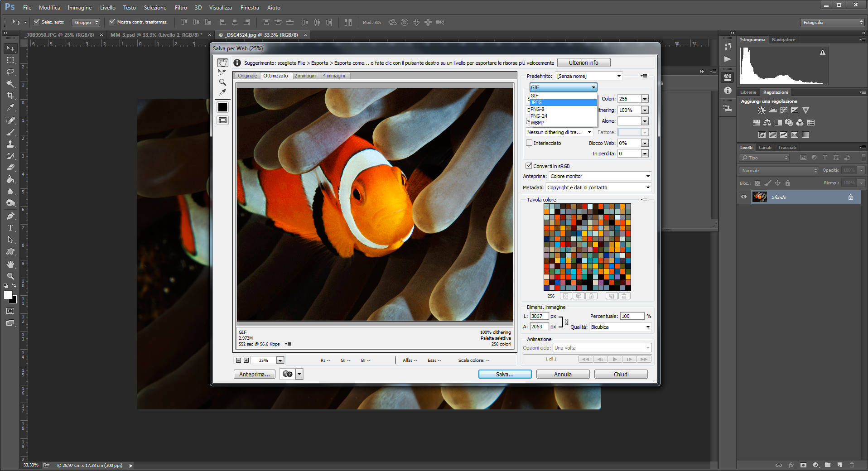Hide the Sfondo layer with eye icon

pos(744,197)
